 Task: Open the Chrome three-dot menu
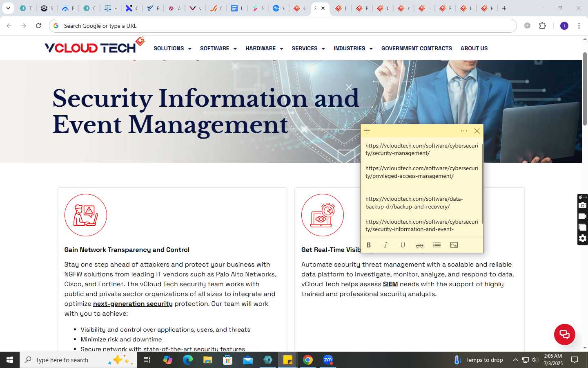coord(579,26)
